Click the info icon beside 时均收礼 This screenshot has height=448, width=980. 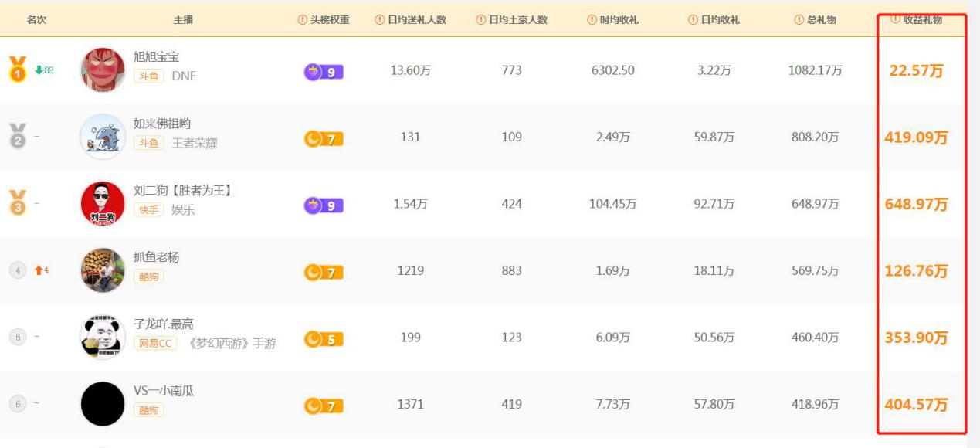point(592,20)
